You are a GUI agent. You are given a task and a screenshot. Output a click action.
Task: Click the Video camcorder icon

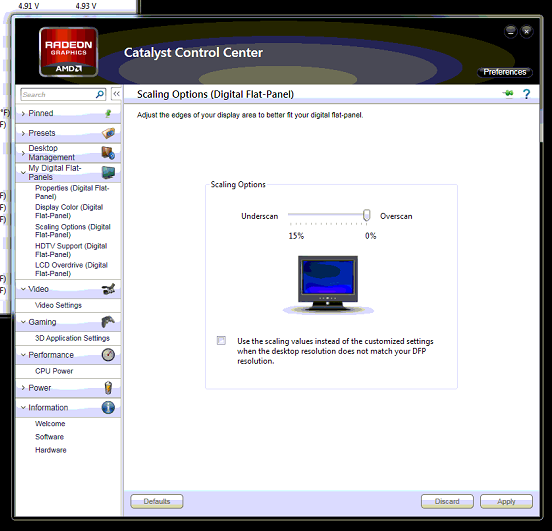coord(108,289)
